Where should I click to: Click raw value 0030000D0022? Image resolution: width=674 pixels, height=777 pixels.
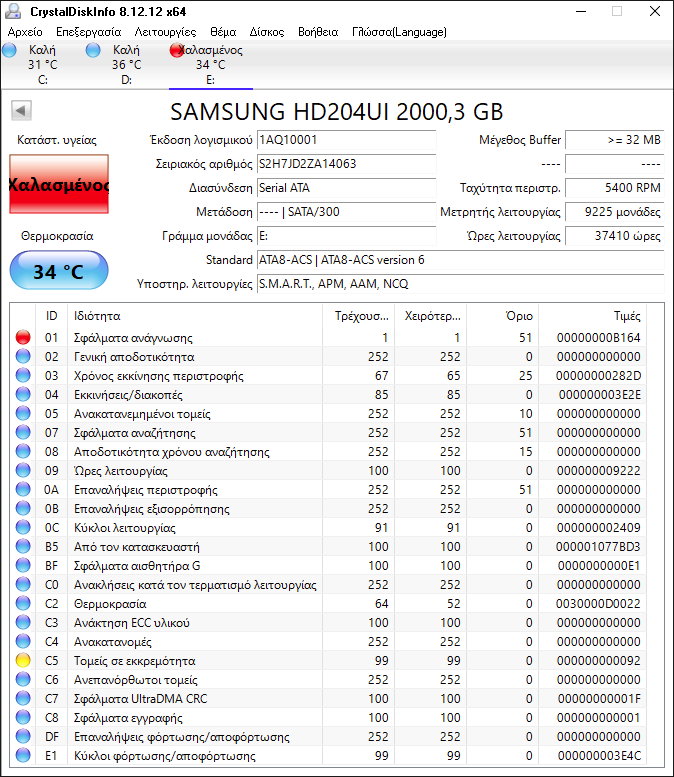tap(598, 604)
